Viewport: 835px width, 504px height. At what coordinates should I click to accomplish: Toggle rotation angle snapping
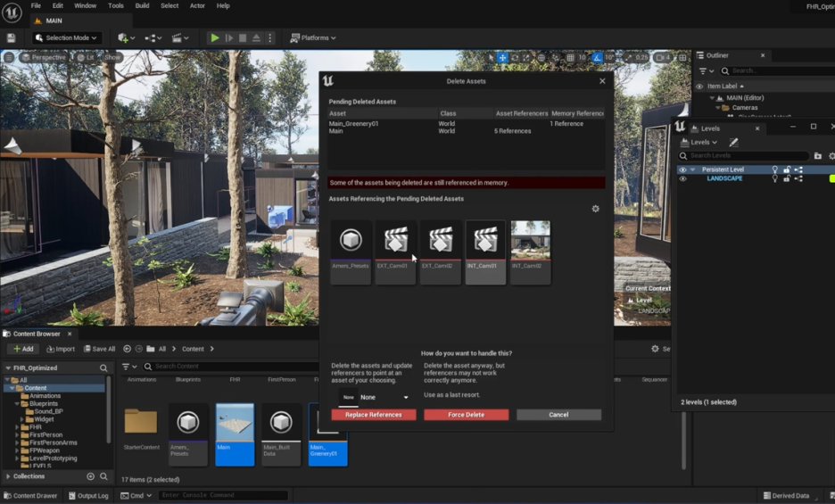click(597, 58)
